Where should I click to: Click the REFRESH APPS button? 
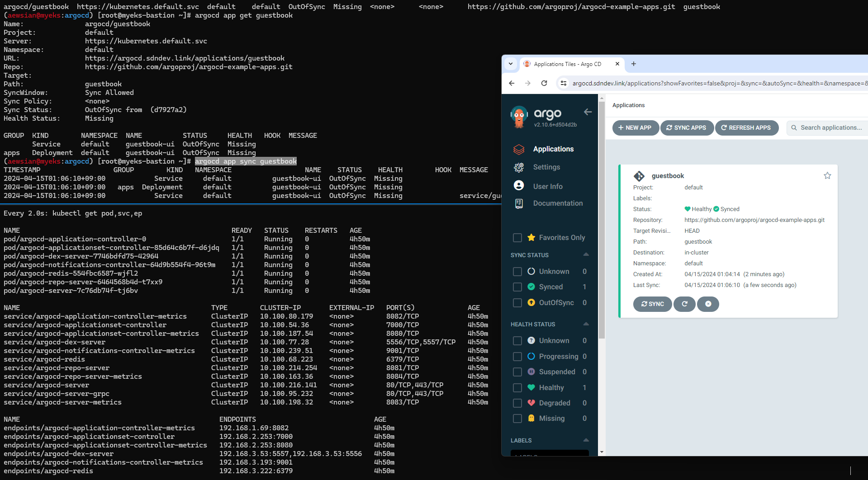746,128
